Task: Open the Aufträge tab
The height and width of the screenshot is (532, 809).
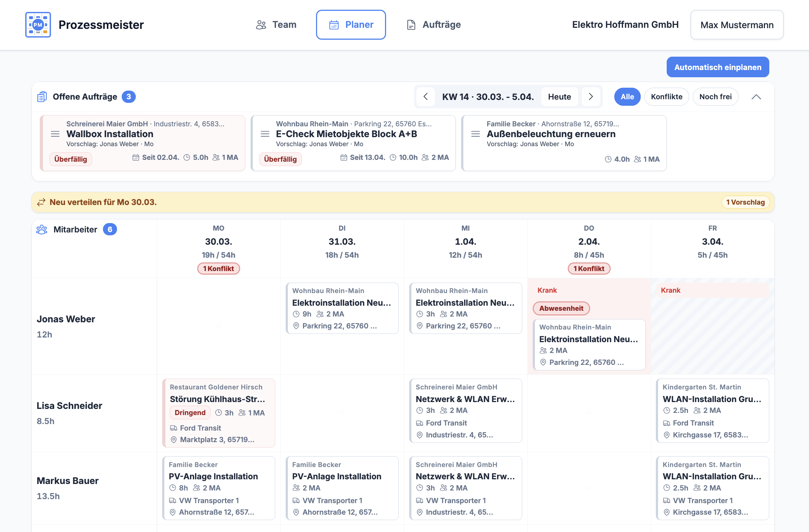Action: [434, 25]
